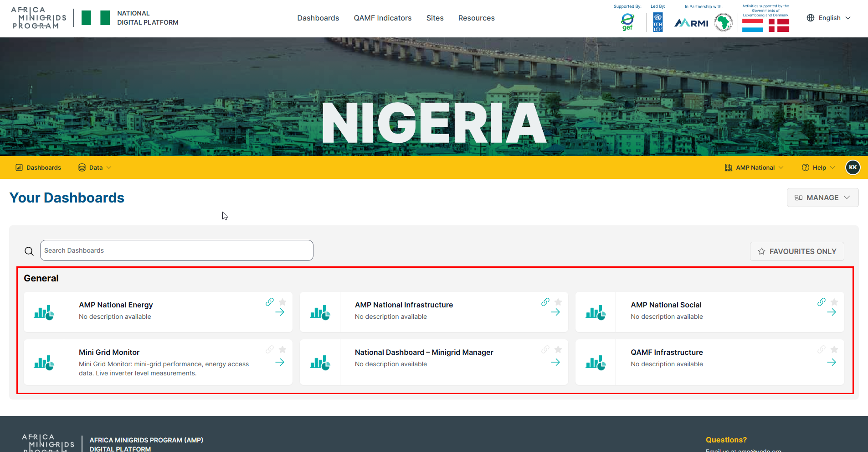868x452 pixels.
Task: Open the Resources page
Action: click(x=477, y=18)
